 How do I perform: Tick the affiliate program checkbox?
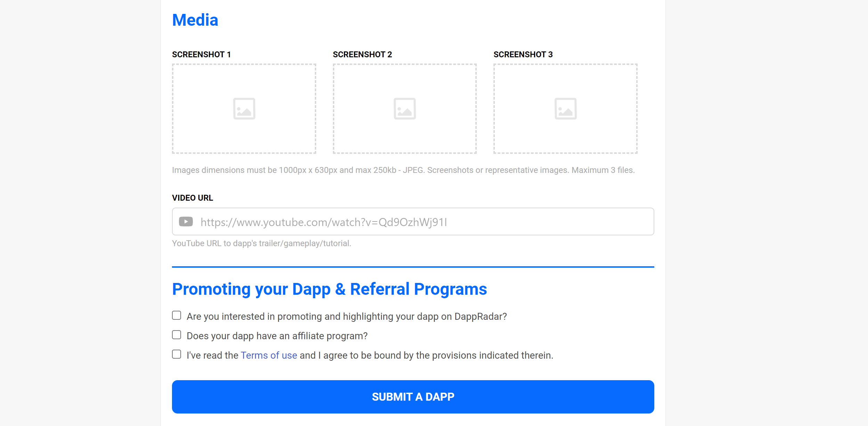point(177,335)
